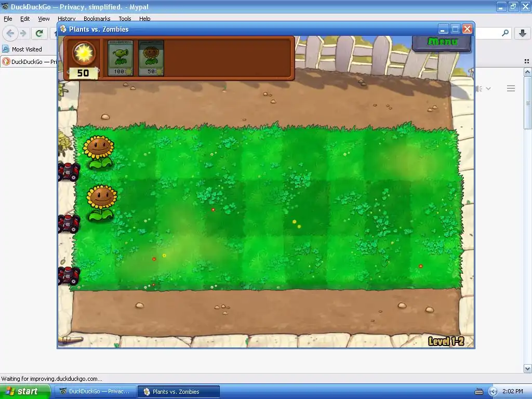Minimize the Plants vs. Zombies window
532x399 pixels.
tap(443, 29)
